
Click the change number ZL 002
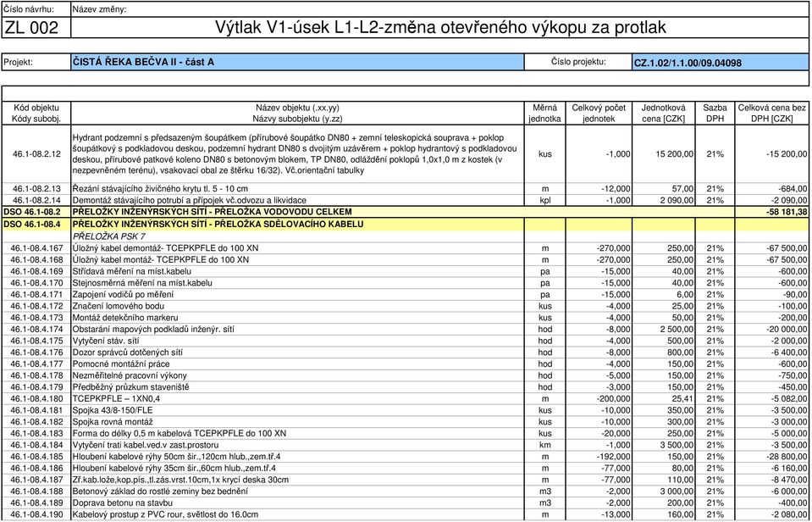point(31,27)
